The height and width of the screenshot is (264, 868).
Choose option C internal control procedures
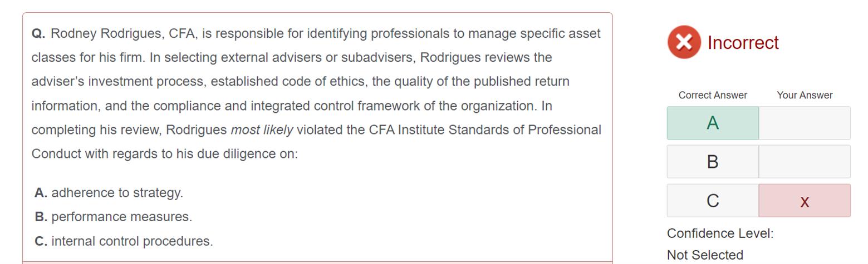click(x=124, y=241)
